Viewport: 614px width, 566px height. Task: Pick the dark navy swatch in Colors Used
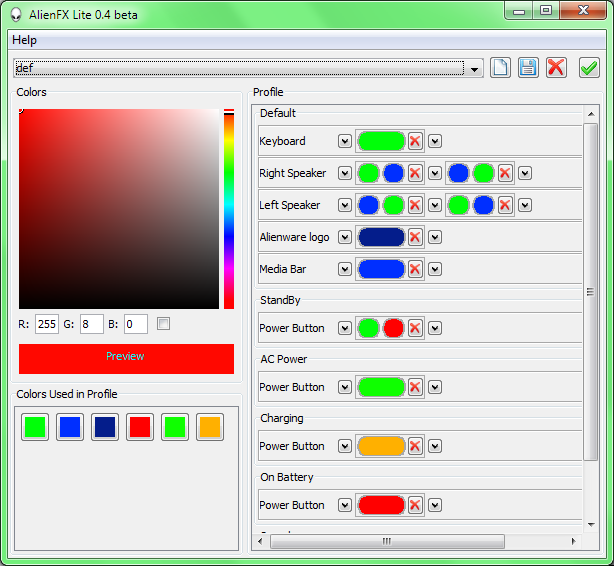[105, 427]
